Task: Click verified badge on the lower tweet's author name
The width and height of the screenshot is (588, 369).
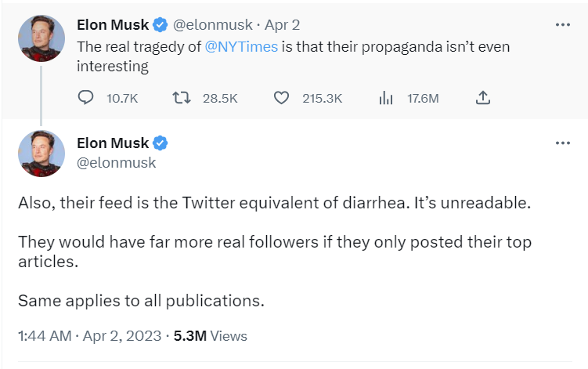Action: coord(160,143)
